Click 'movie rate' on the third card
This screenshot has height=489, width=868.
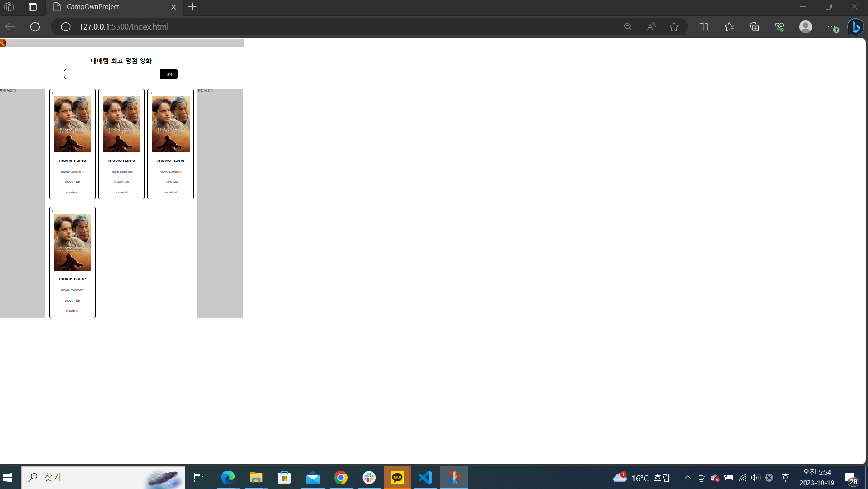pos(171,182)
